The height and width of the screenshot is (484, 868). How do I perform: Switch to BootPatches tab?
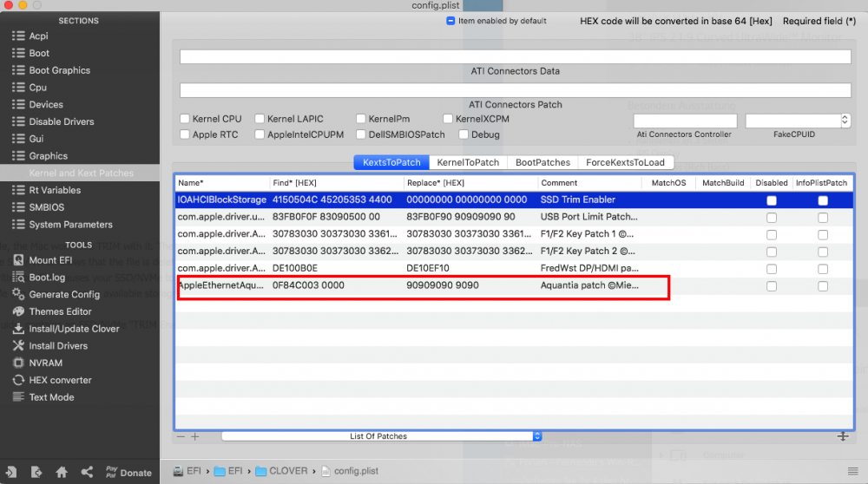(x=542, y=162)
